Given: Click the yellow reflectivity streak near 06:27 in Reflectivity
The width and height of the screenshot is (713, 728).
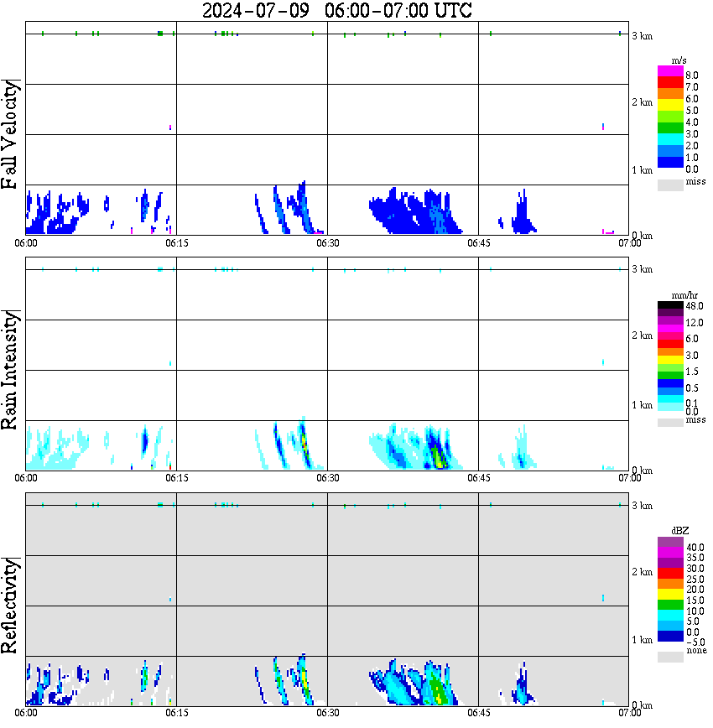Looking at the screenshot, I should 304,677.
